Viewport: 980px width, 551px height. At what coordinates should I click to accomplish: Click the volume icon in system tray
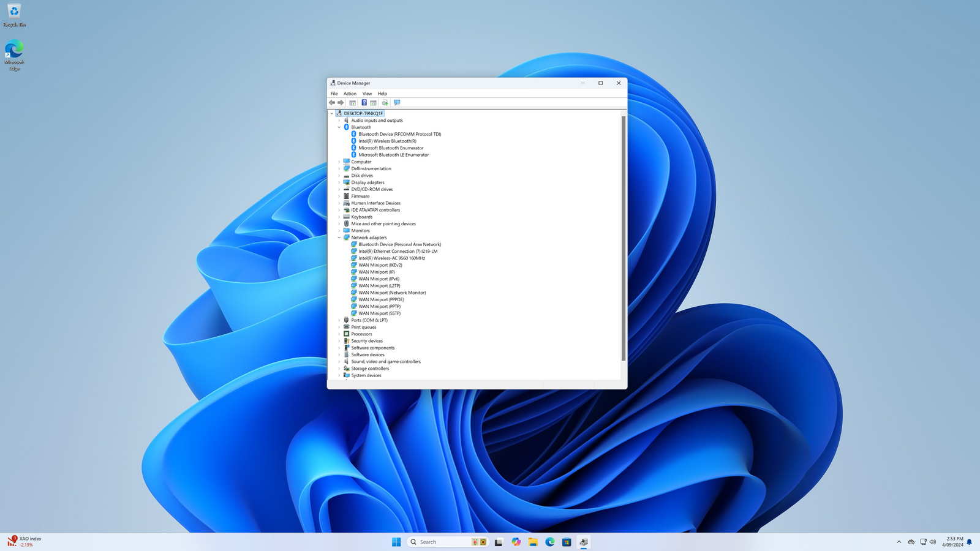(933, 542)
